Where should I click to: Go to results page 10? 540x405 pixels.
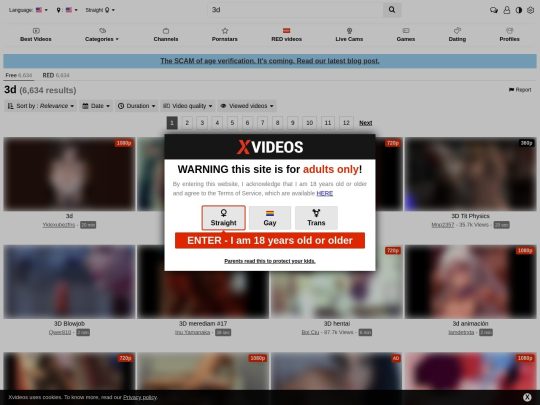point(310,123)
